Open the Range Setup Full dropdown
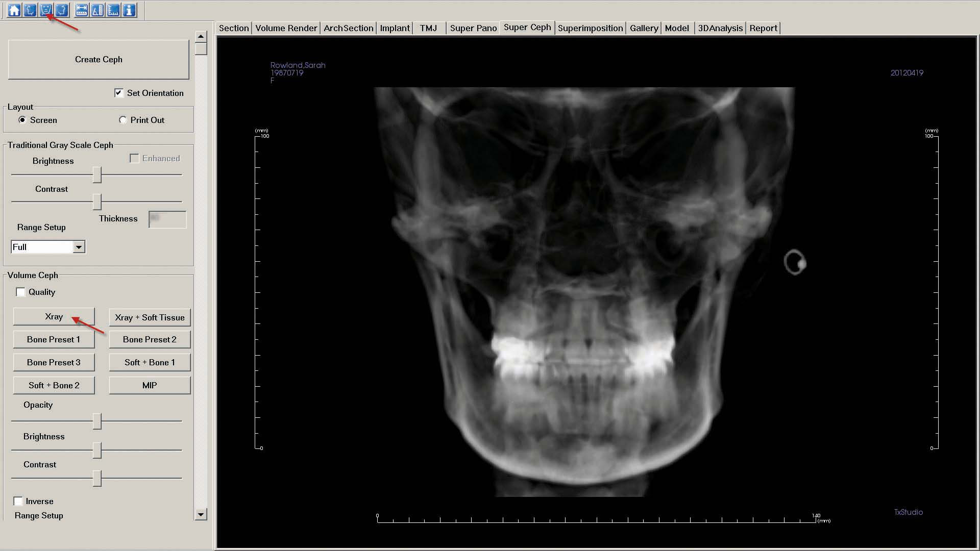This screenshot has height=551, width=980. 78,247
